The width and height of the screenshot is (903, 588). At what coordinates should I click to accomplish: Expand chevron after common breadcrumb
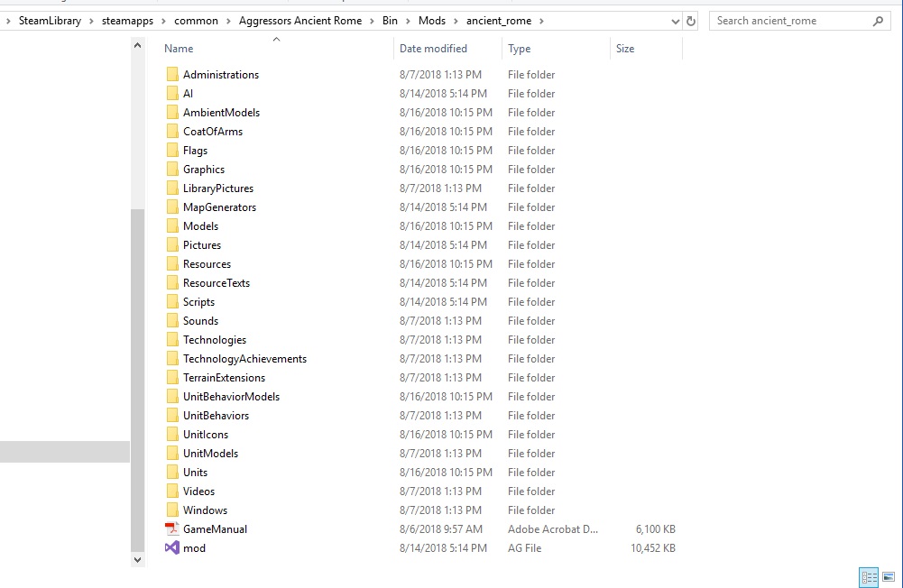pyautogui.click(x=228, y=22)
